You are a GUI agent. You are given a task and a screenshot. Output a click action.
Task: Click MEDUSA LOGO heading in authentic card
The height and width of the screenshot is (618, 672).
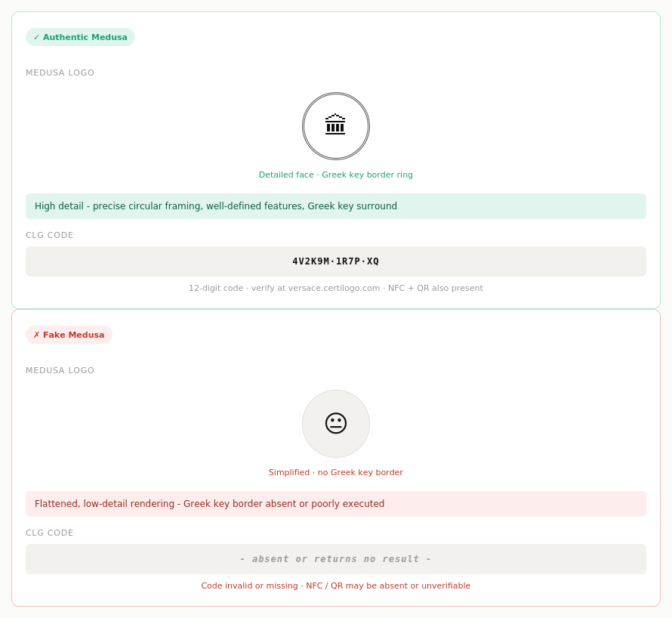60,73
